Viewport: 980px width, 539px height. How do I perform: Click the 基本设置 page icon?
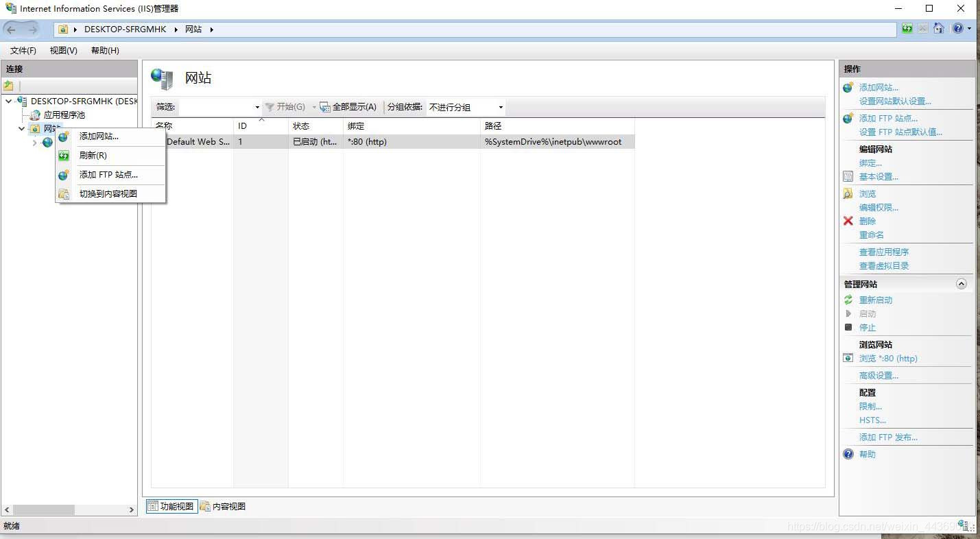(848, 176)
